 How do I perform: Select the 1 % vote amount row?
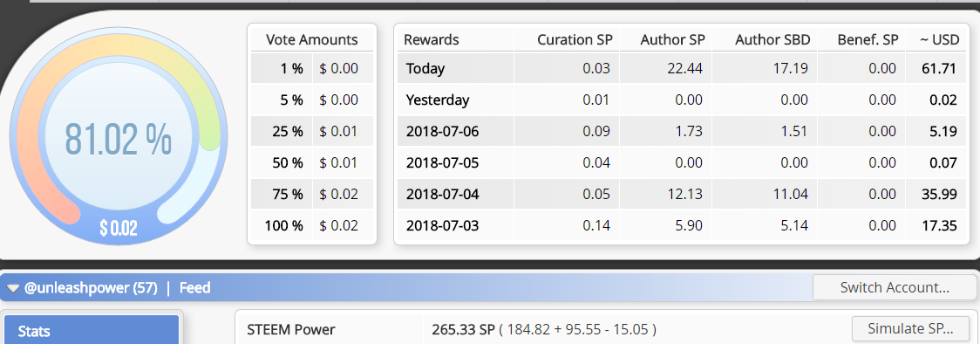click(x=312, y=68)
